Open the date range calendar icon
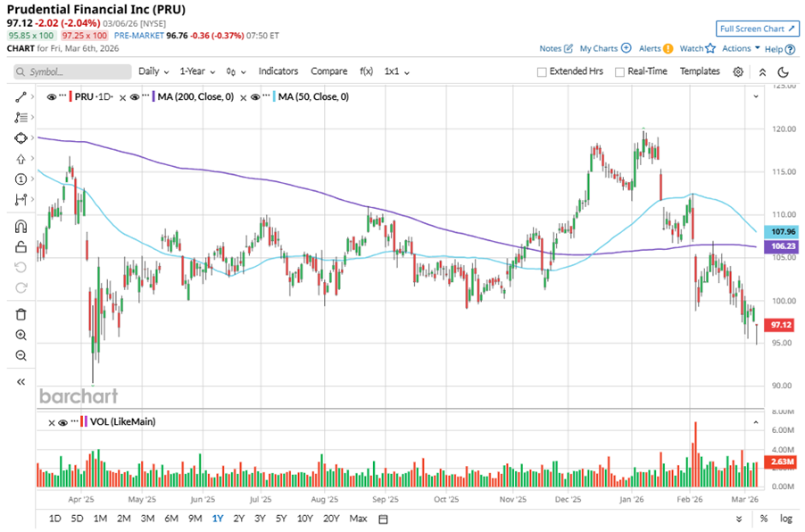 pos(384,519)
